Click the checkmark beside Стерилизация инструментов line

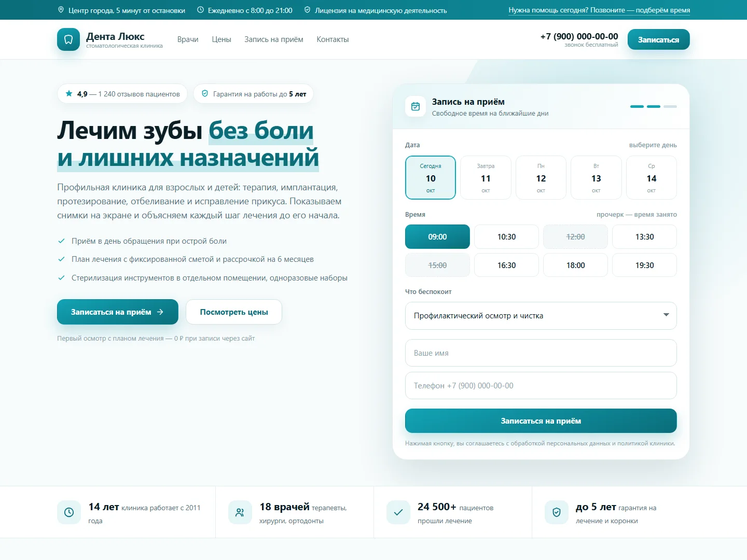point(61,277)
